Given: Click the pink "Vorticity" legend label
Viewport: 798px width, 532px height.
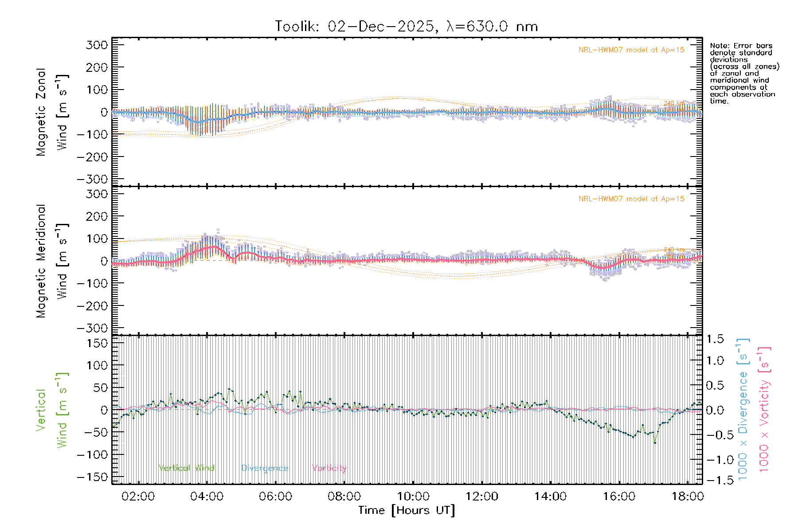Looking at the screenshot, I should pyautogui.click(x=329, y=468).
